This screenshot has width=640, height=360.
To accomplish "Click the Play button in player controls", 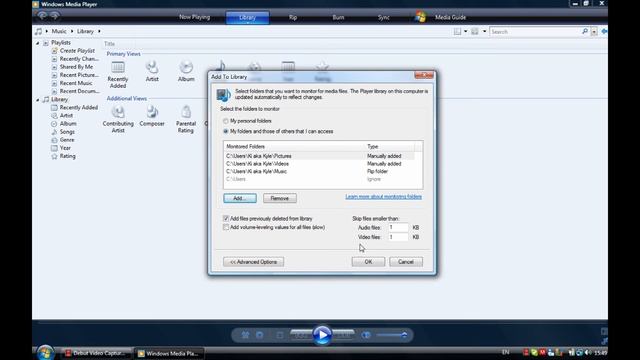I will pos(322,335).
